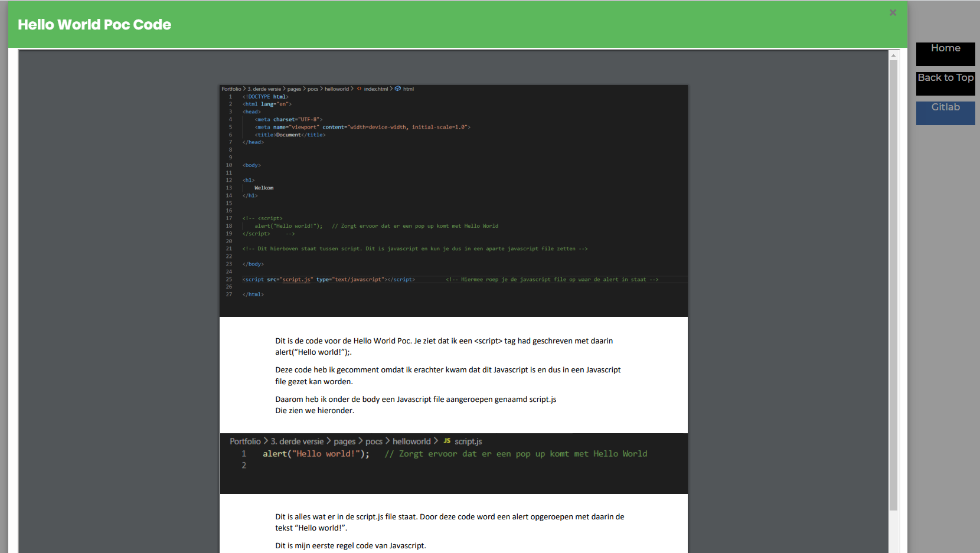Click the scrollbar up arrow

tap(893, 55)
